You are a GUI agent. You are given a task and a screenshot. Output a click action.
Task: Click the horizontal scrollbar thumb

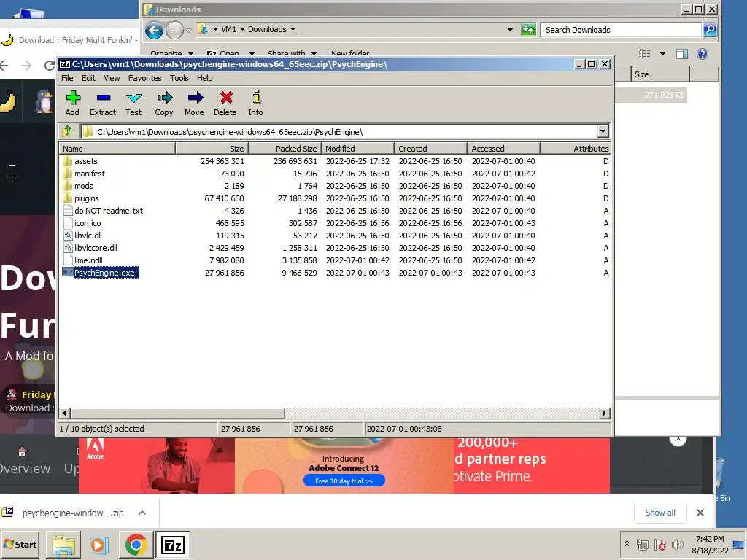click(178, 413)
